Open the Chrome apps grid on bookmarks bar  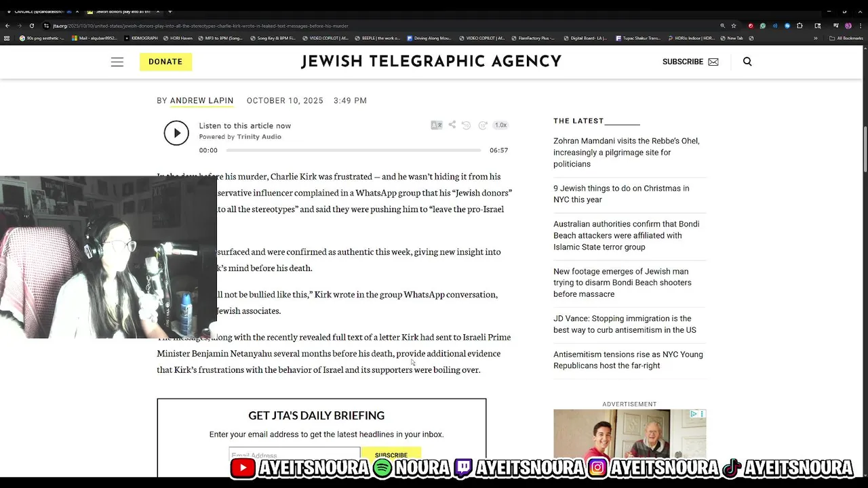point(7,38)
